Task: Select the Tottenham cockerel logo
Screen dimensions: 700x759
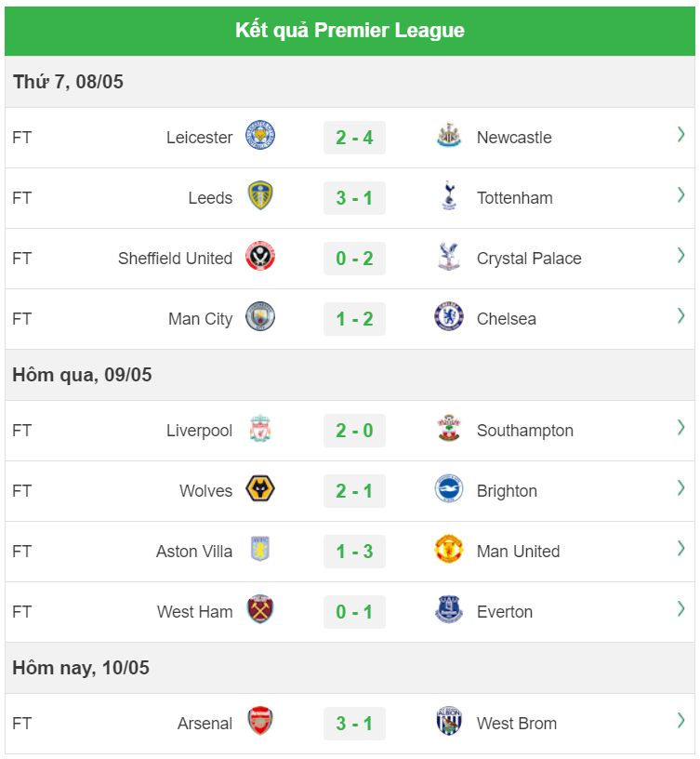Action: click(x=449, y=195)
